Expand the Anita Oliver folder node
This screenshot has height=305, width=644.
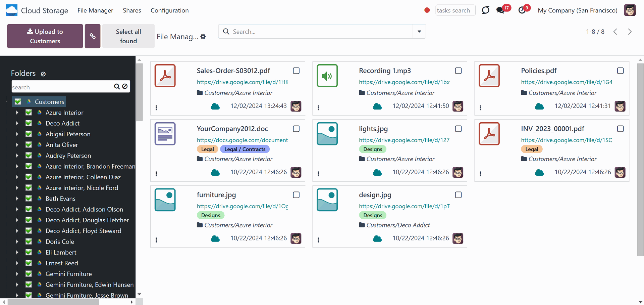coord(17,145)
